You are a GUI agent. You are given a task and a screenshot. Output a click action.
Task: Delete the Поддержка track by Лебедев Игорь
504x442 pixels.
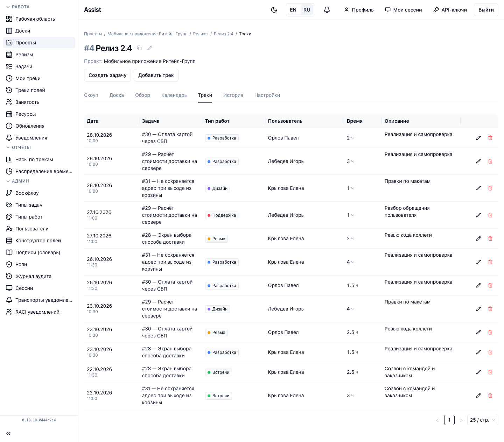click(x=490, y=215)
